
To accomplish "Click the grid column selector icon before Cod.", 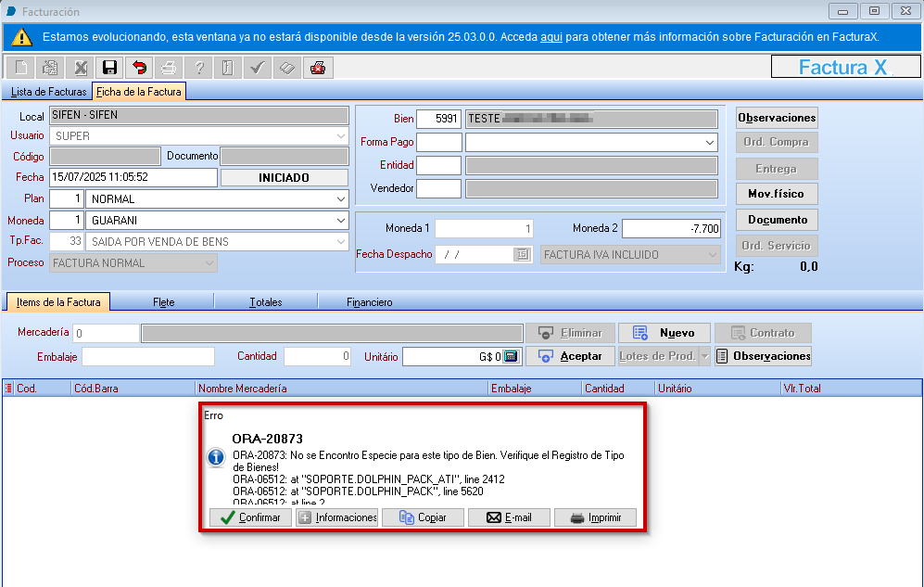I will pyautogui.click(x=8, y=388).
